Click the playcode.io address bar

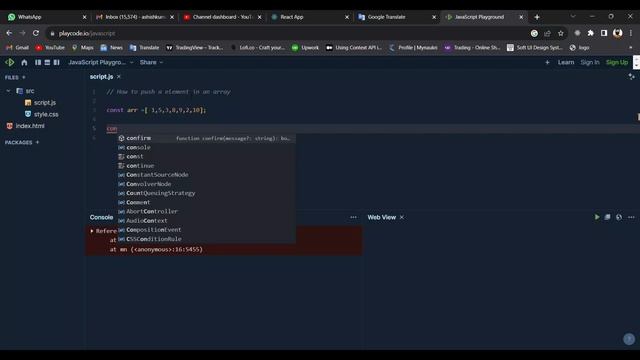pos(286,33)
